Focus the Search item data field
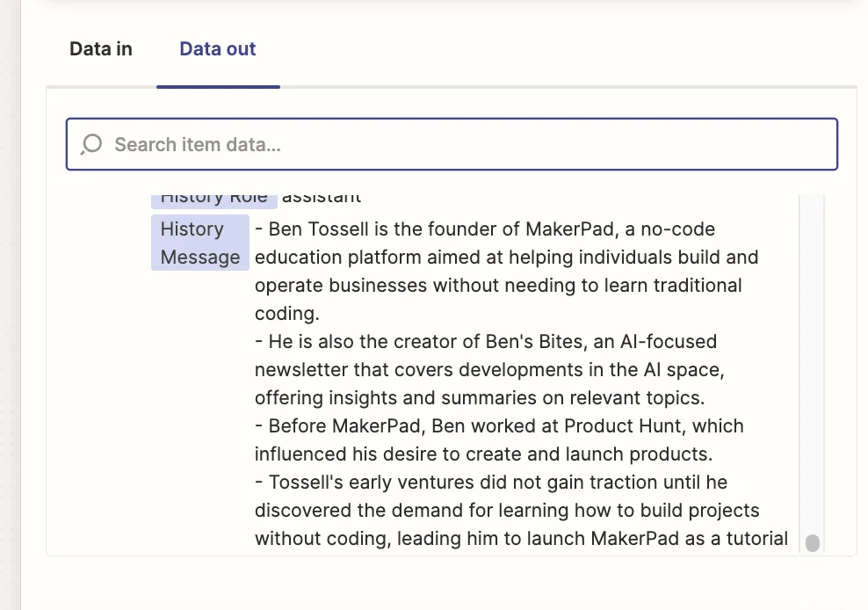The height and width of the screenshot is (610, 868). (x=452, y=144)
